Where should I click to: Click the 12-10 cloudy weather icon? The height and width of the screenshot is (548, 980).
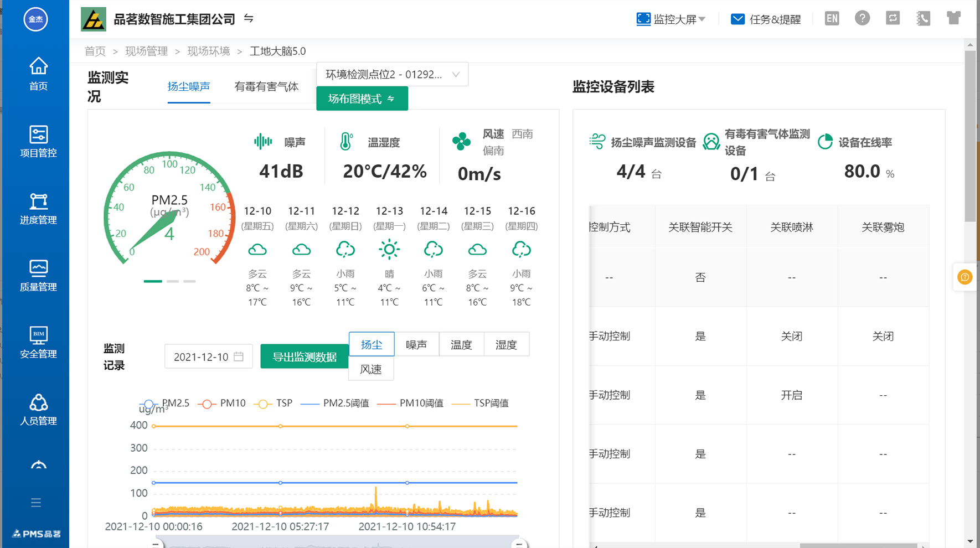point(257,250)
